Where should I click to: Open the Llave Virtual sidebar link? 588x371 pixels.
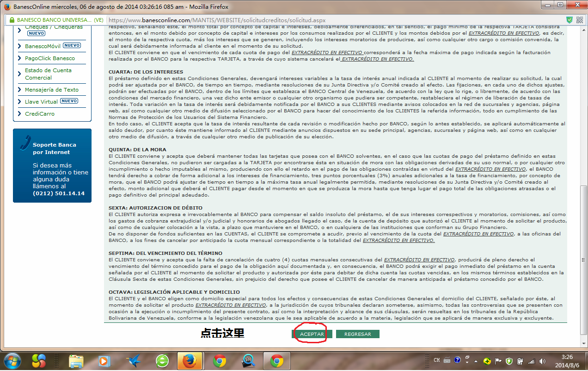tap(41, 101)
